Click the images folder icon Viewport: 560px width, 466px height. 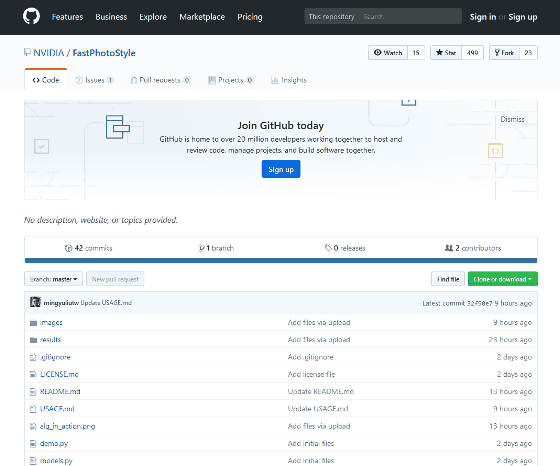pos(33,323)
